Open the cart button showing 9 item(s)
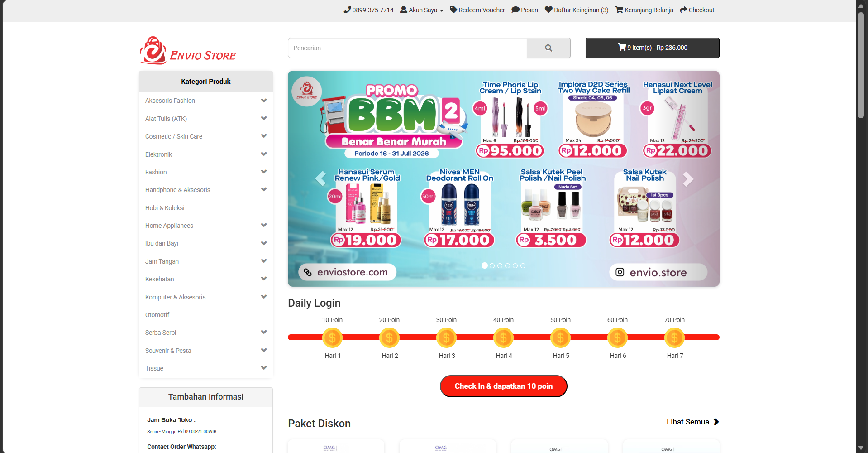The image size is (868, 453). pyautogui.click(x=652, y=48)
